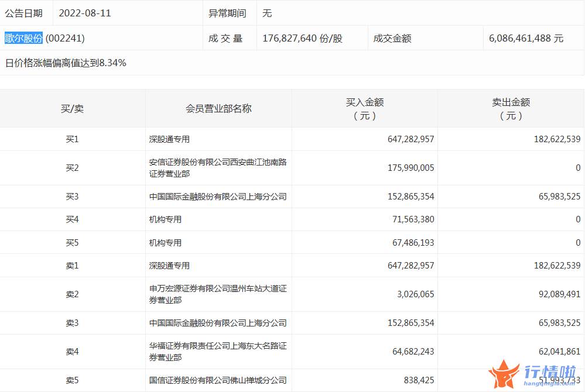Click sell amount 182,622,539 in 买1 row
Screen dimensions: 585x392
coord(557,139)
